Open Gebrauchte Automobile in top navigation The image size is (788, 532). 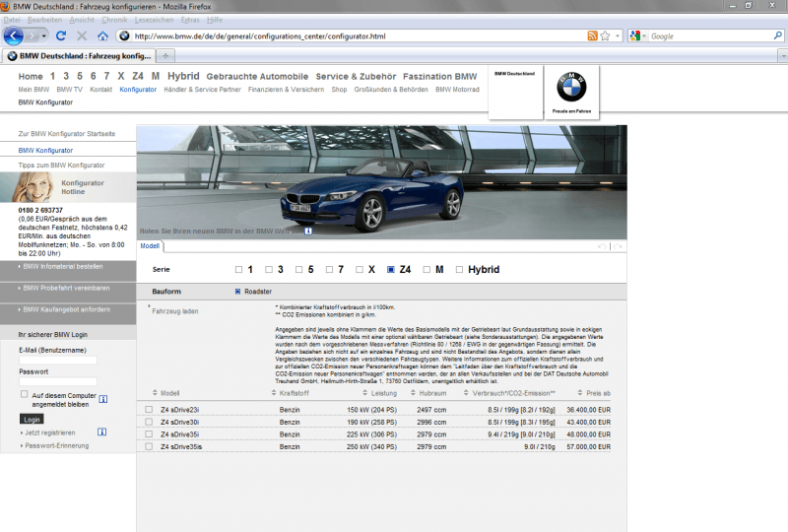point(257,77)
